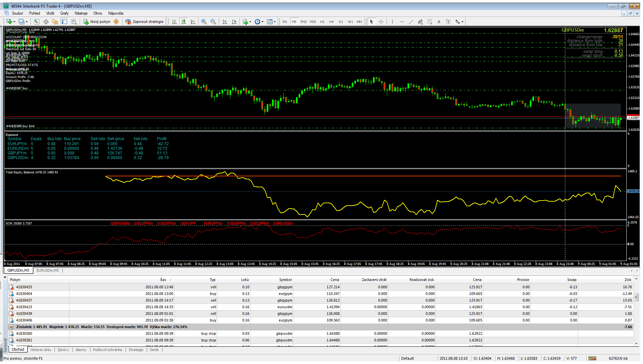Image resolution: width=643 pixels, height=364 pixels.
Task: Enable chart auto scroll icon
Action: pyautogui.click(x=225, y=22)
